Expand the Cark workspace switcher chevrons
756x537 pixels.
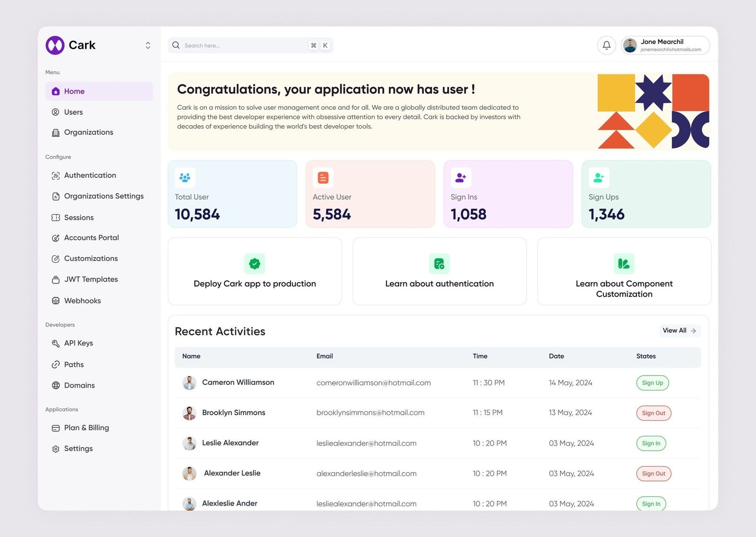tap(148, 45)
